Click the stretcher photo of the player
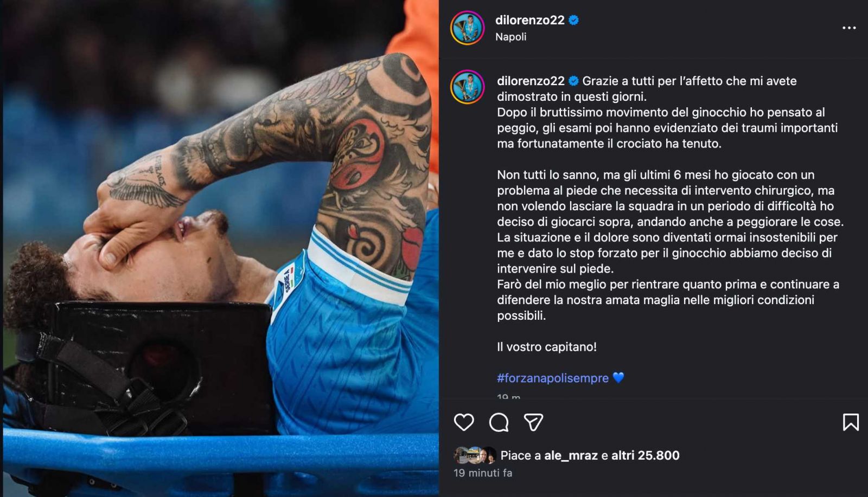 [220, 248]
